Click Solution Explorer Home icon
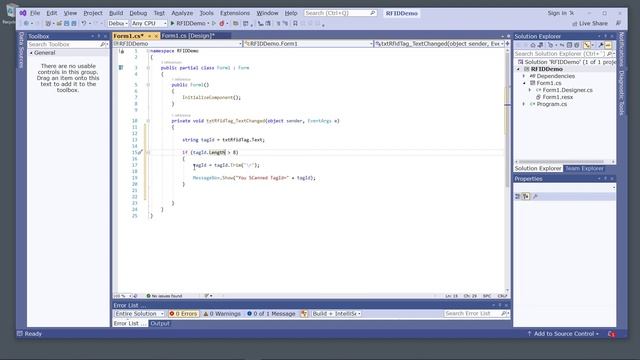The width and height of the screenshot is (640, 360). pyautogui.click(x=533, y=45)
